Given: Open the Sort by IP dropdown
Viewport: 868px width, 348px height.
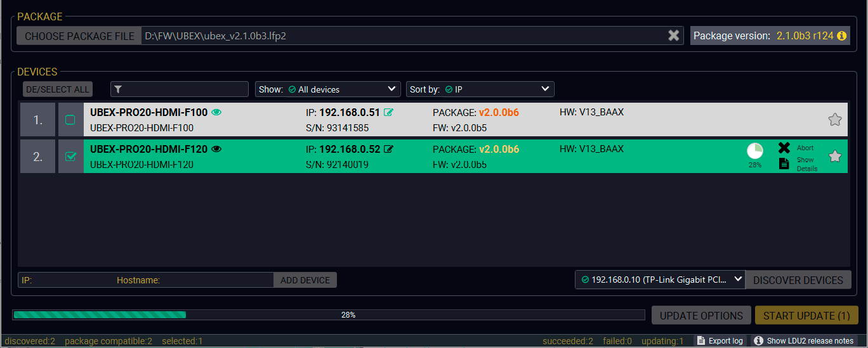Looking at the screenshot, I should pos(480,89).
